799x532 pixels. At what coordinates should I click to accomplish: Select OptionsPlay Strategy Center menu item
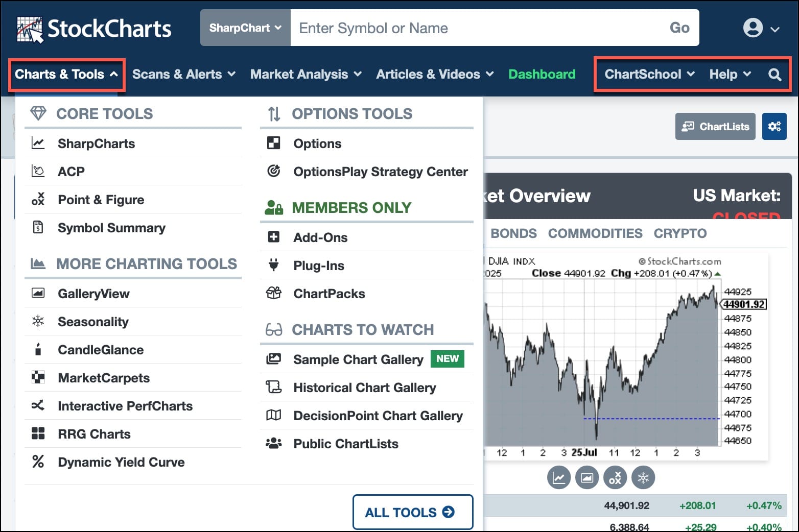coord(380,172)
